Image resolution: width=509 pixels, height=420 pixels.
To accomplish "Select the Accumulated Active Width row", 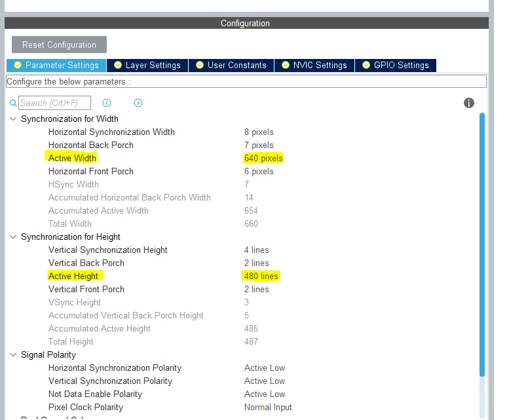I will [98, 210].
